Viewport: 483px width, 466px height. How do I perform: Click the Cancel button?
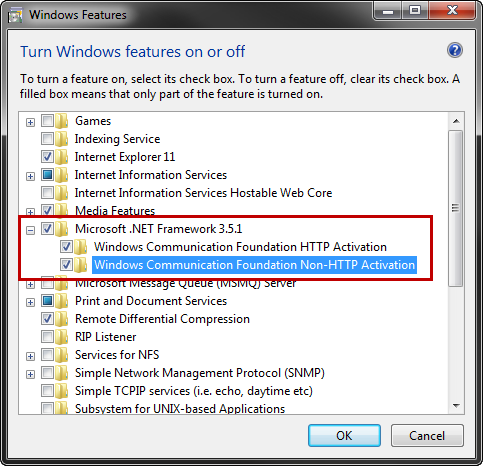(x=427, y=435)
